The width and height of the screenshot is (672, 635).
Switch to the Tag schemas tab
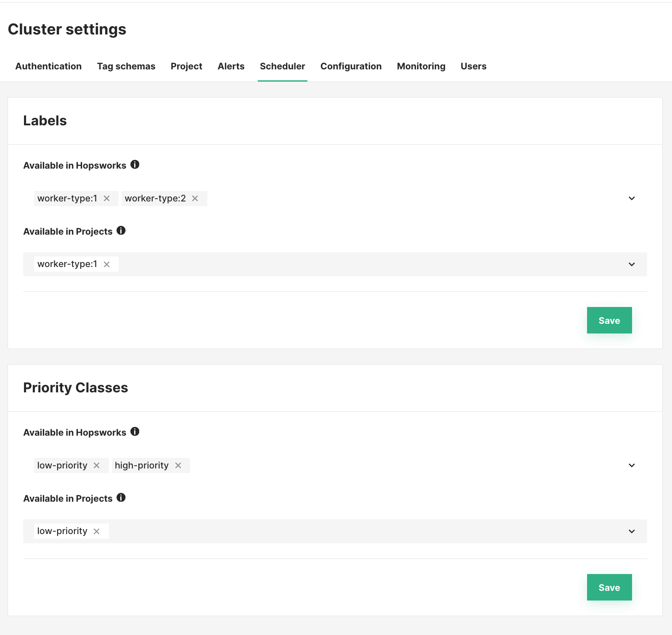pos(126,66)
